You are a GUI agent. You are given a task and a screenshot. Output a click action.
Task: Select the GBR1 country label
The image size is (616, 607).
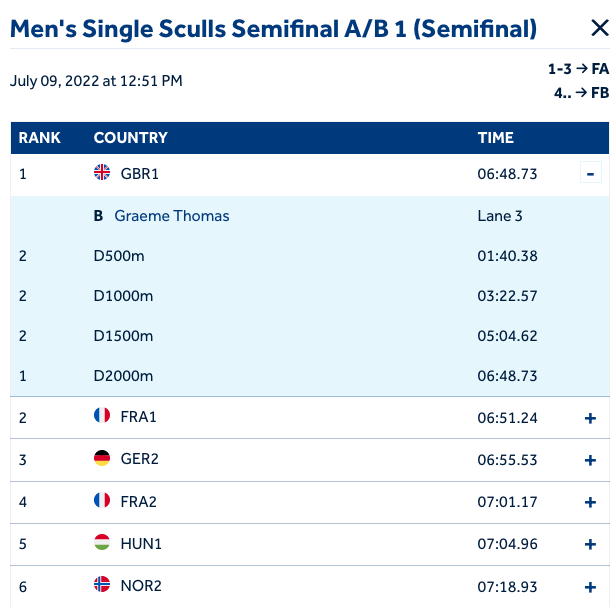[x=140, y=174]
